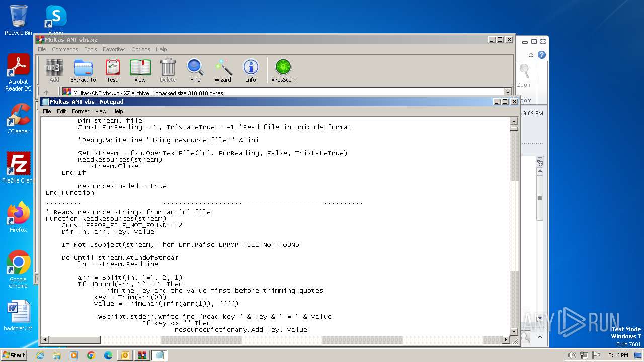
Task: Click the 'Function ReadResources(stream)' line
Action: [x=106, y=219]
